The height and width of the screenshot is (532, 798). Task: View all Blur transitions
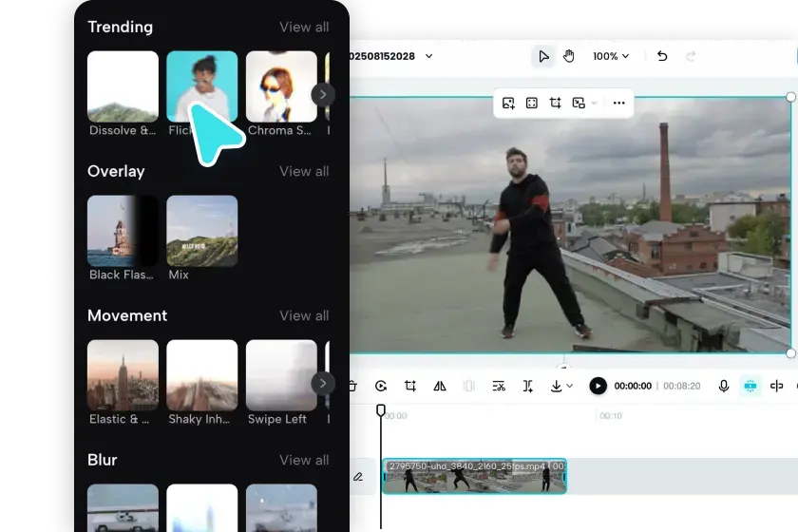coord(304,460)
